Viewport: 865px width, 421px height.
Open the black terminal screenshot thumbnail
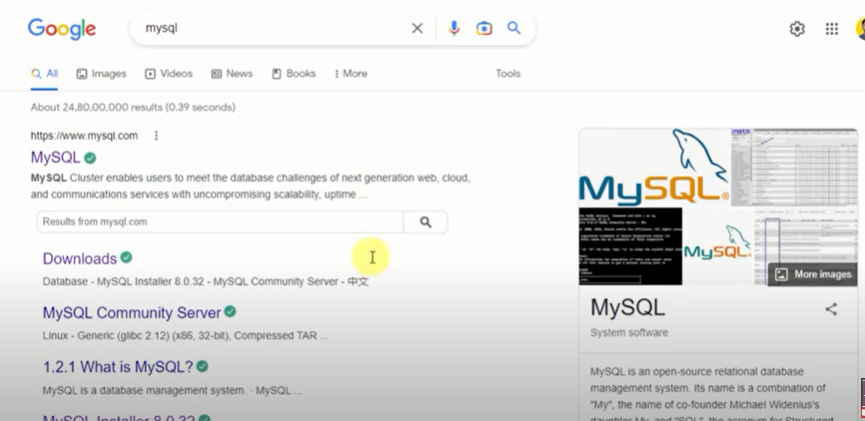click(630, 246)
